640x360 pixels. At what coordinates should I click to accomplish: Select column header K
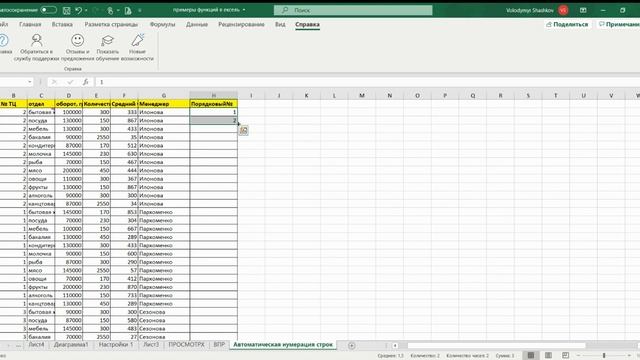pos(307,96)
